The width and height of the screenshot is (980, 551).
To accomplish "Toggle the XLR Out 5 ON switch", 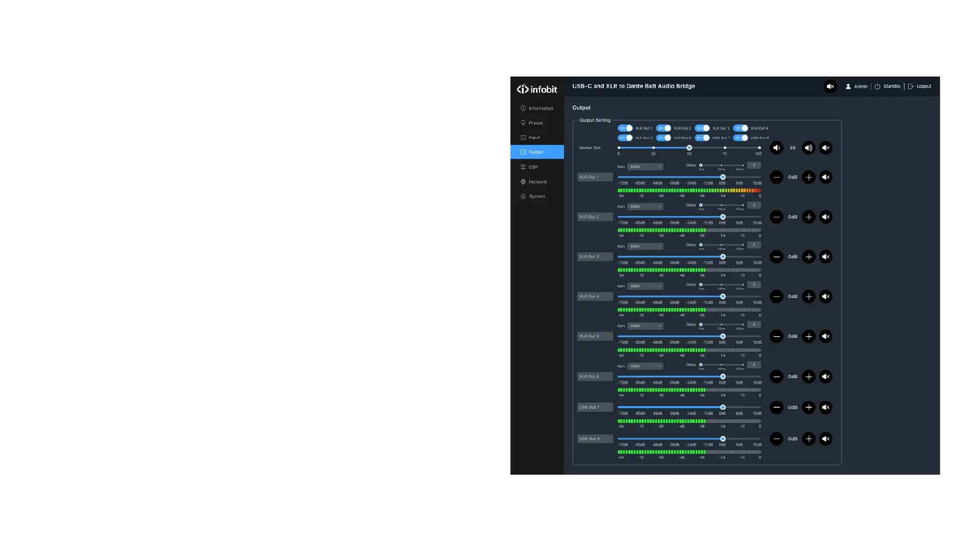I will (x=625, y=138).
